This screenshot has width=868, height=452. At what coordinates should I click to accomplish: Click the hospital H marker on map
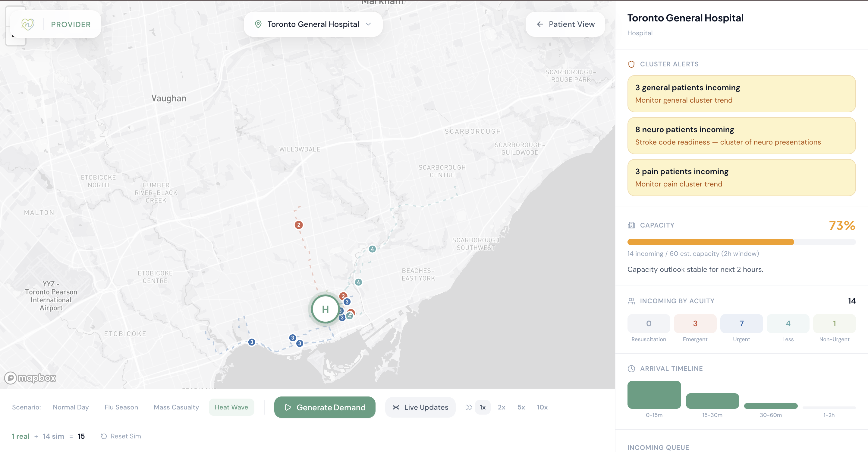pos(325,309)
